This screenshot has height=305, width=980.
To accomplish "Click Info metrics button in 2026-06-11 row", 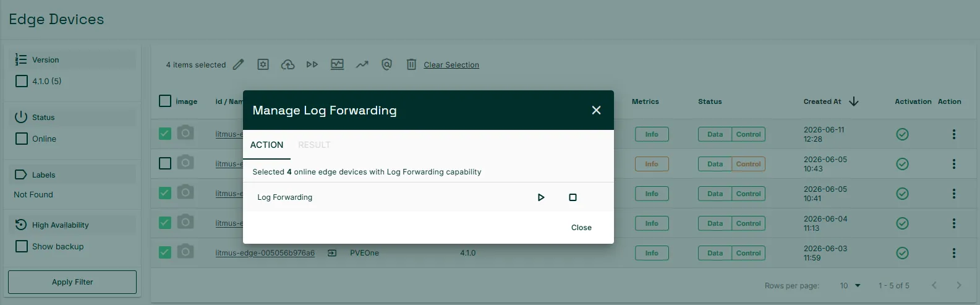I will pyautogui.click(x=652, y=134).
